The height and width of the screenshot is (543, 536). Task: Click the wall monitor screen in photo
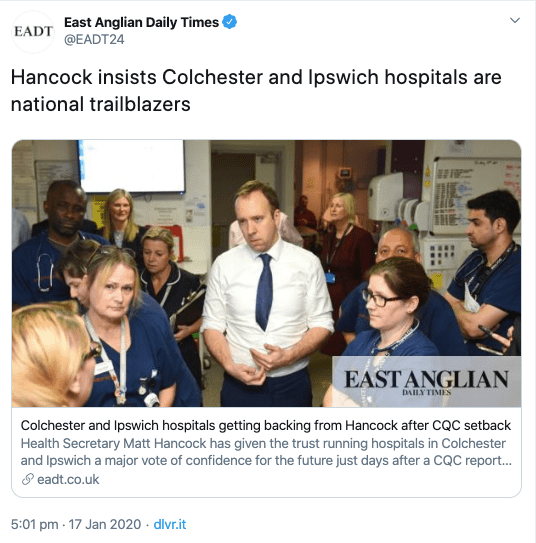coord(131,166)
